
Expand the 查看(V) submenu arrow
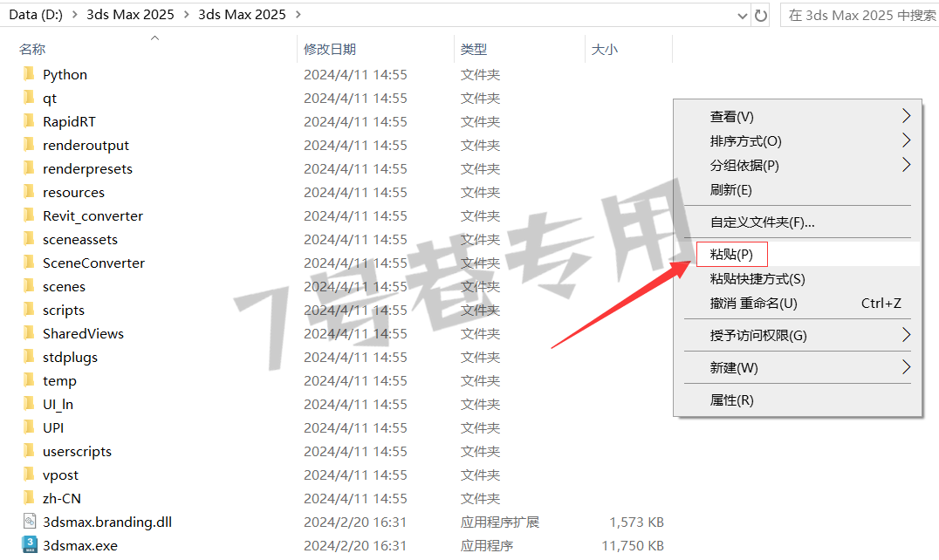pyautogui.click(x=906, y=116)
